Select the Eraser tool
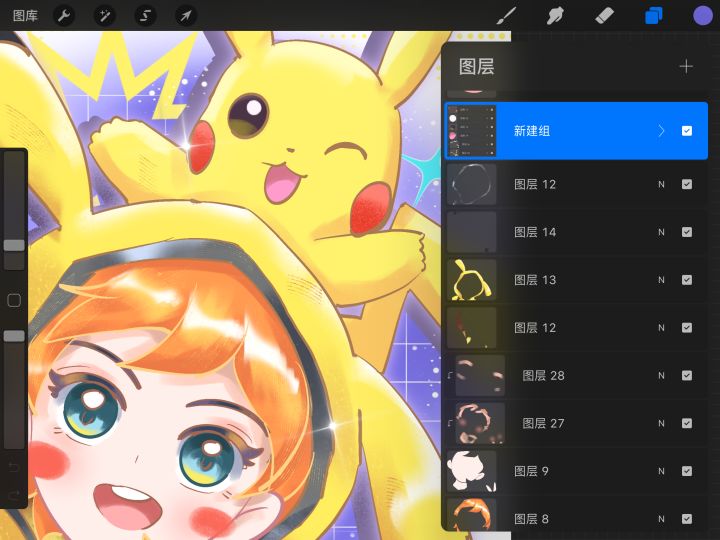The height and width of the screenshot is (540, 720). click(x=604, y=16)
